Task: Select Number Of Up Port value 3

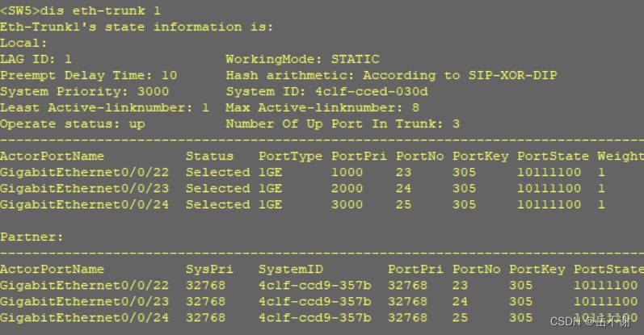Action: pyautogui.click(x=456, y=124)
